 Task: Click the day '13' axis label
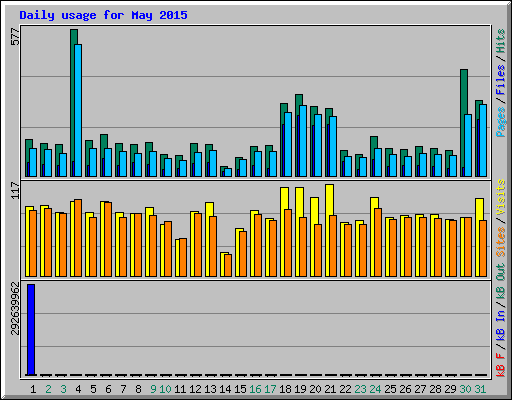(x=210, y=389)
